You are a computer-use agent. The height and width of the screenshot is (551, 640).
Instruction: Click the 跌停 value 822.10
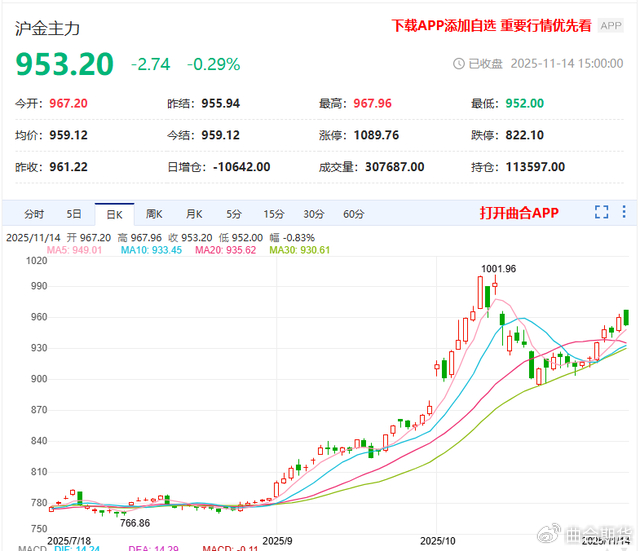525,135
